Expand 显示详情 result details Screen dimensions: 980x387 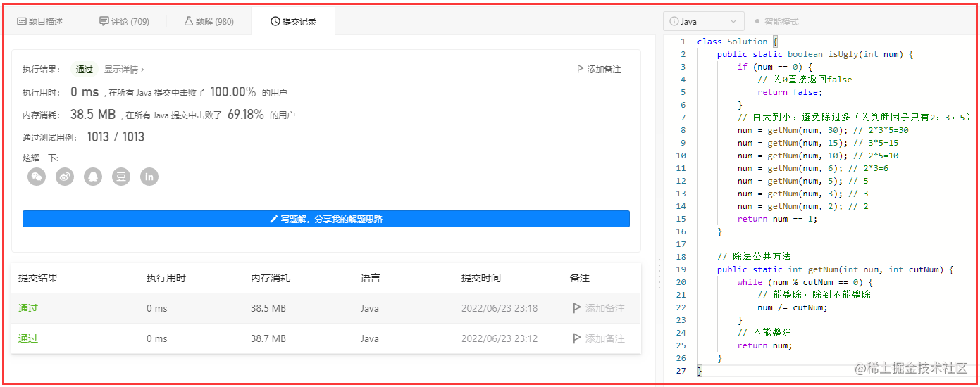tap(124, 70)
